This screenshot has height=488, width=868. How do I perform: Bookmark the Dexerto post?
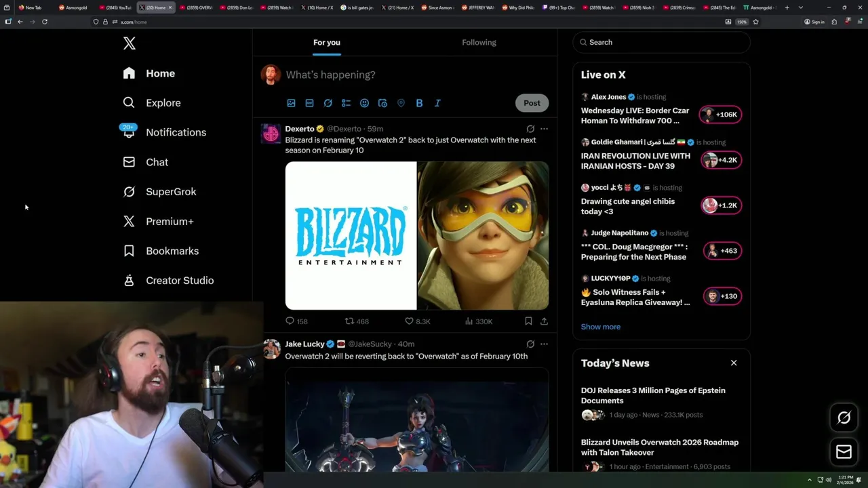[528, 321]
